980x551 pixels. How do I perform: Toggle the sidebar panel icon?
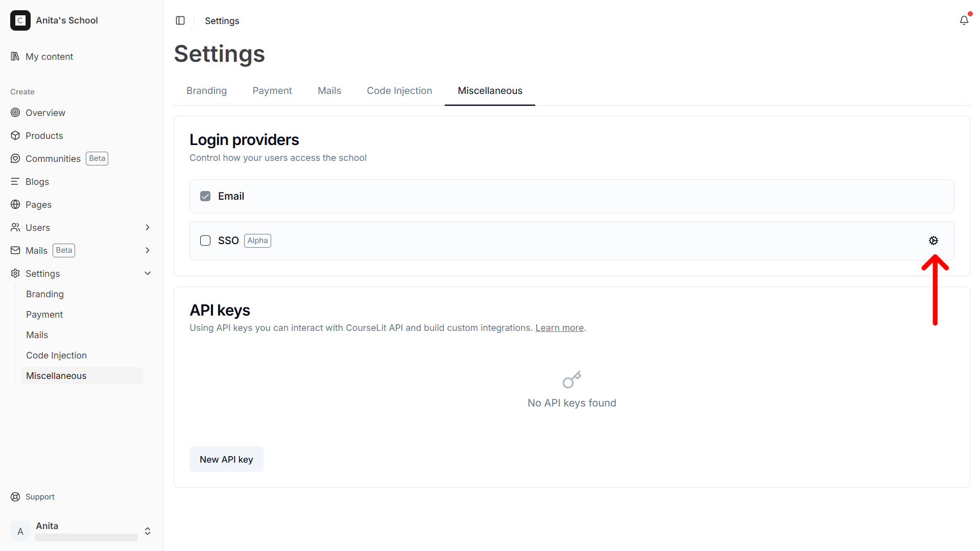180,20
